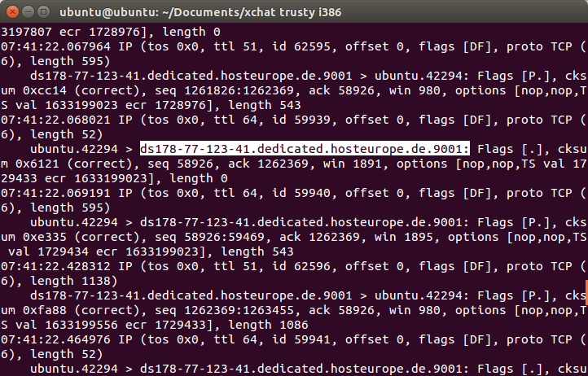Image resolution: width=588 pixels, height=376 pixels.
Task: Close the terminal window
Action: pos(12,12)
